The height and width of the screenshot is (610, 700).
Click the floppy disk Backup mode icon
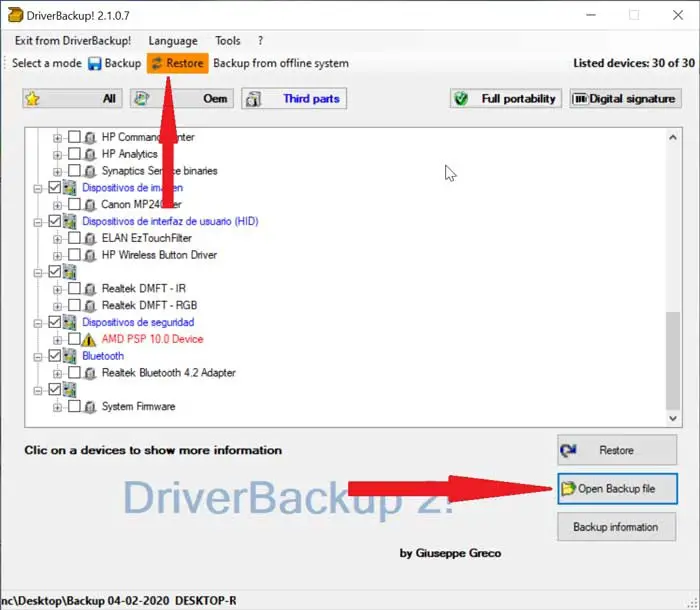pos(95,63)
